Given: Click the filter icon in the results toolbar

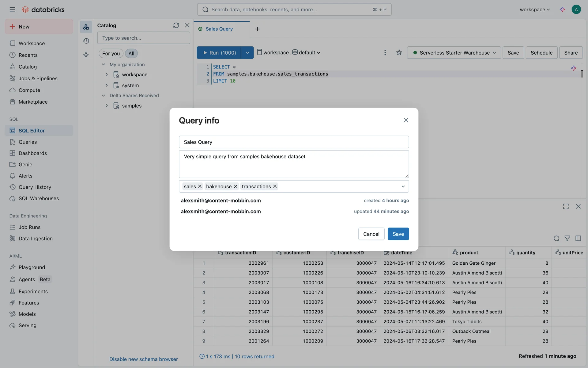Looking at the screenshot, I should click(x=567, y=238).
